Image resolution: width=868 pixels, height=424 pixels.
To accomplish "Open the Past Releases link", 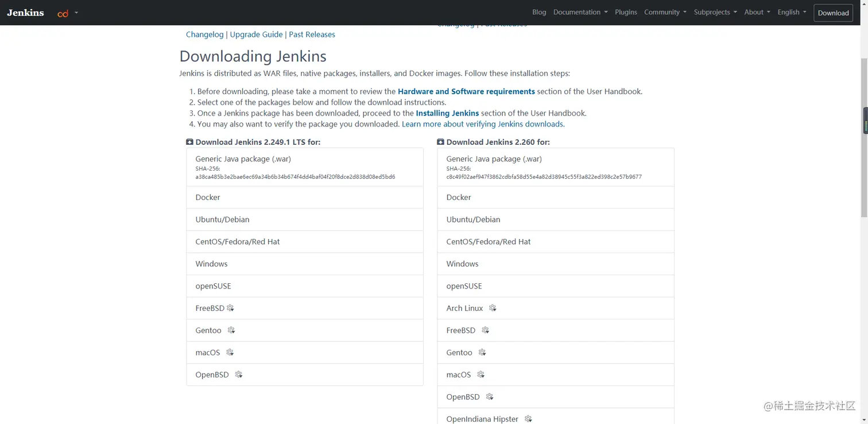I will pos(312,34).
